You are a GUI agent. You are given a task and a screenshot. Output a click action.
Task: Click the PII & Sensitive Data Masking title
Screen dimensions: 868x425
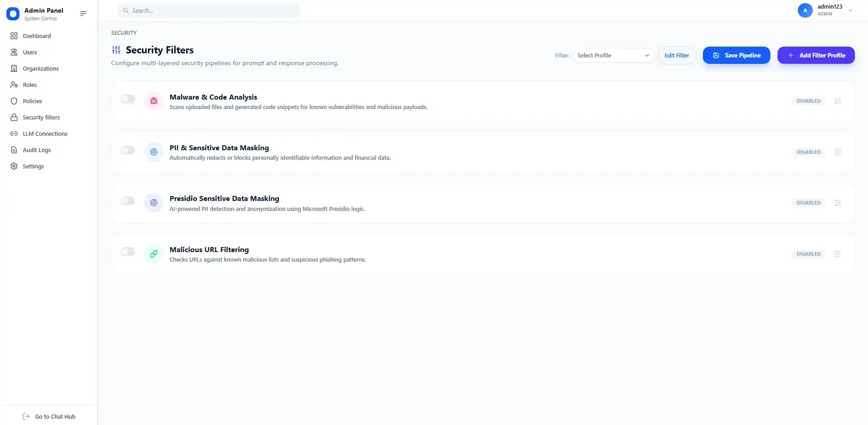pos(219,148)
